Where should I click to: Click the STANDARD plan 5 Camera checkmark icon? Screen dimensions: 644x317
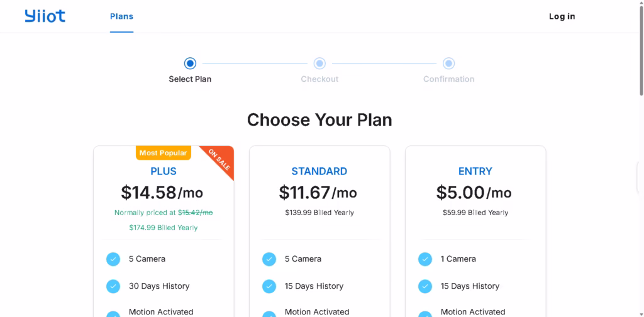[x=269, y=259]
